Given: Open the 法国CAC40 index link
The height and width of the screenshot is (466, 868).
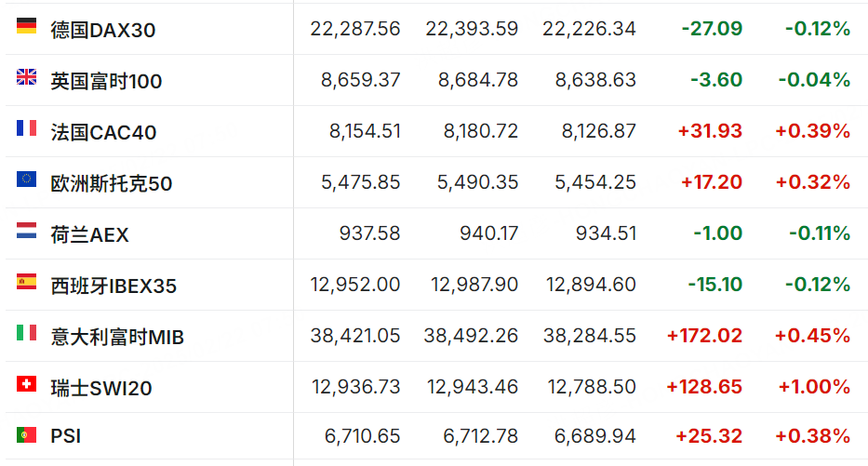Looking at the screenshot, I should [103, 132].
